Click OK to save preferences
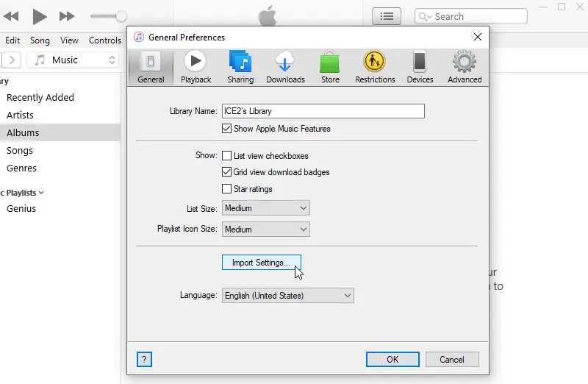 pyautogui.click(x=392, y=359)
